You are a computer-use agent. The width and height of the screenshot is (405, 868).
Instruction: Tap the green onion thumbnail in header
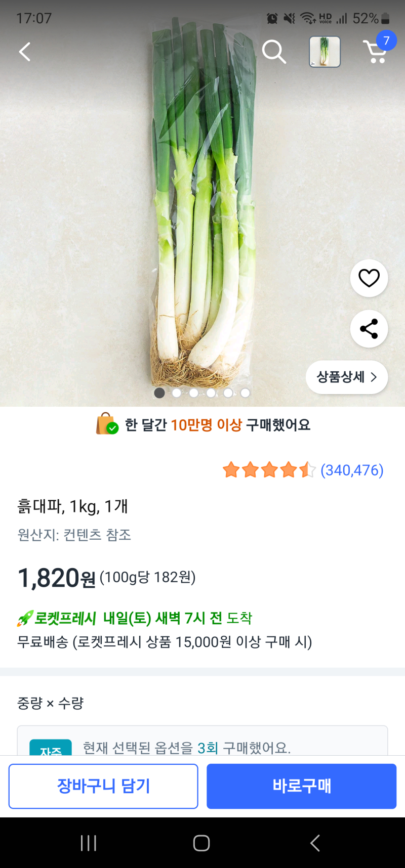325,52
